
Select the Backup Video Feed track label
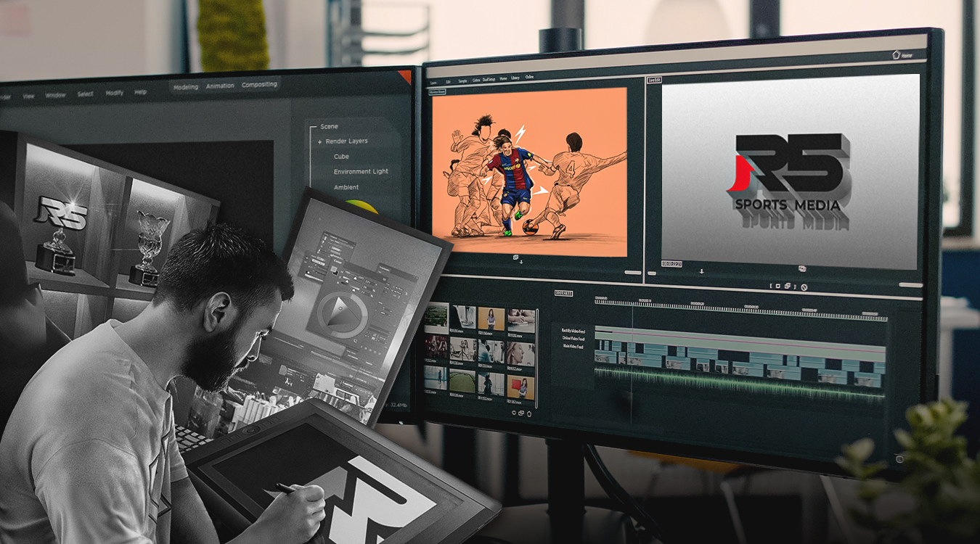572,330
